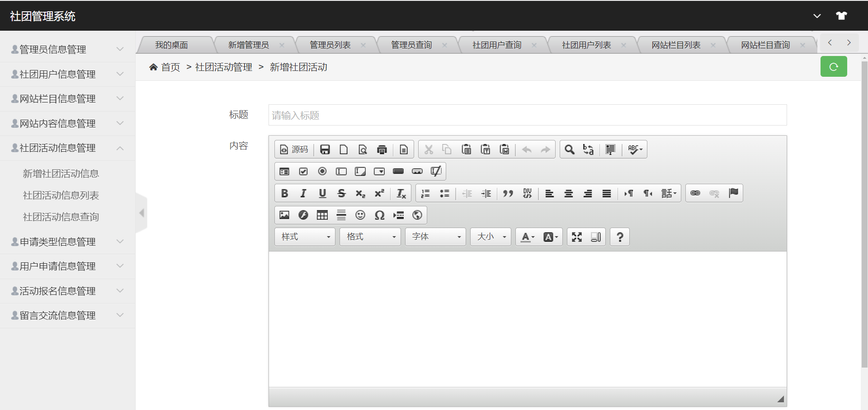Screen dimensions: 868x410
Task: Toggle bulleted list
Action: 444,193
